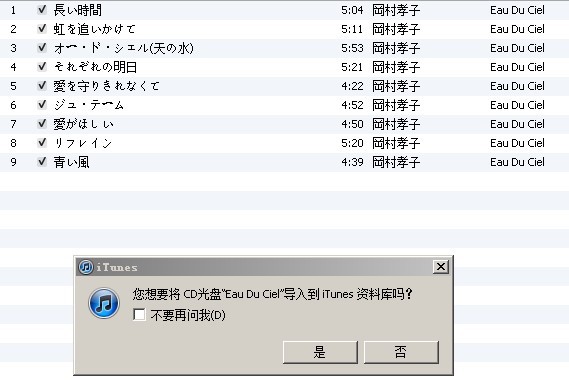Click the 否 button to decline import
569x380 pixels.
point(401,352)
